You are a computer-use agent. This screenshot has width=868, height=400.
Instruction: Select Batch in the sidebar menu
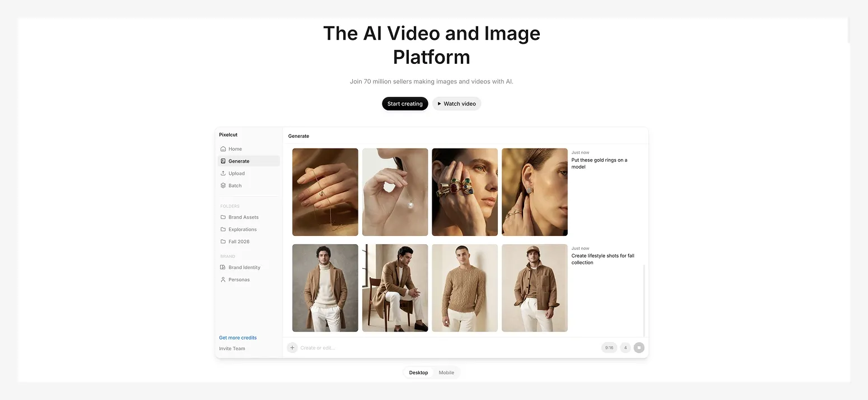(249, 186)
